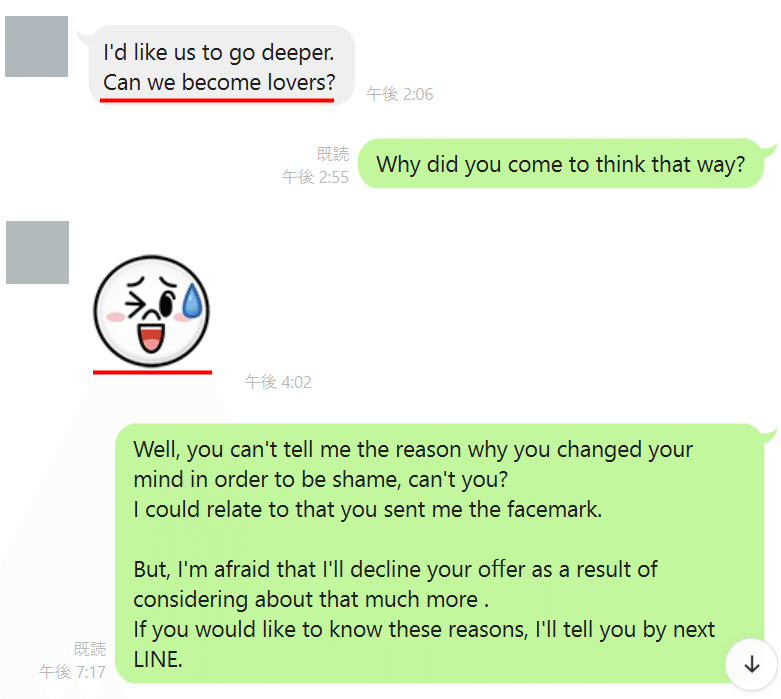Click the 午後 4:02 timestamp under sticker
The height and width of the screenshot is (699, 781).
point(278,382)
